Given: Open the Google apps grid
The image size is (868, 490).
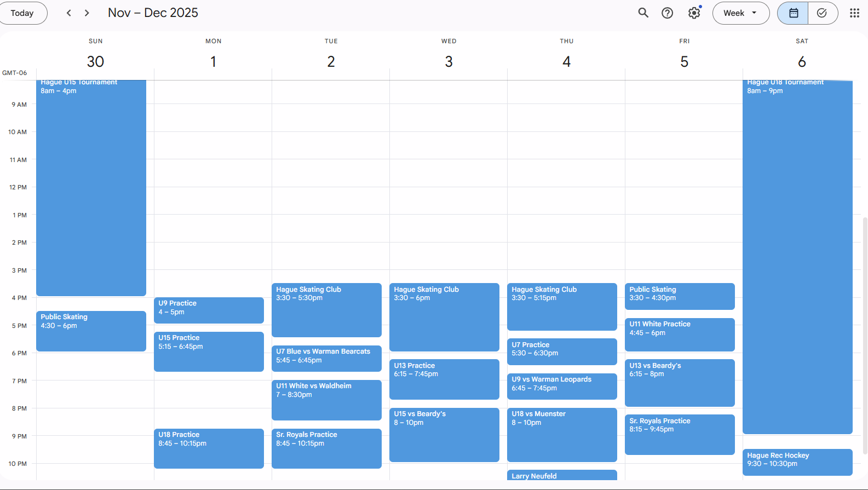Looking at the screenshot, I should pyautogui.click(x=854, y=13).
